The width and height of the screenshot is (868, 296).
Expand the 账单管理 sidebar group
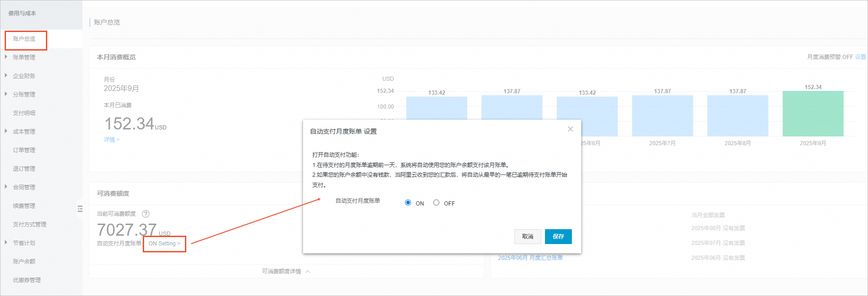(6, 57)
